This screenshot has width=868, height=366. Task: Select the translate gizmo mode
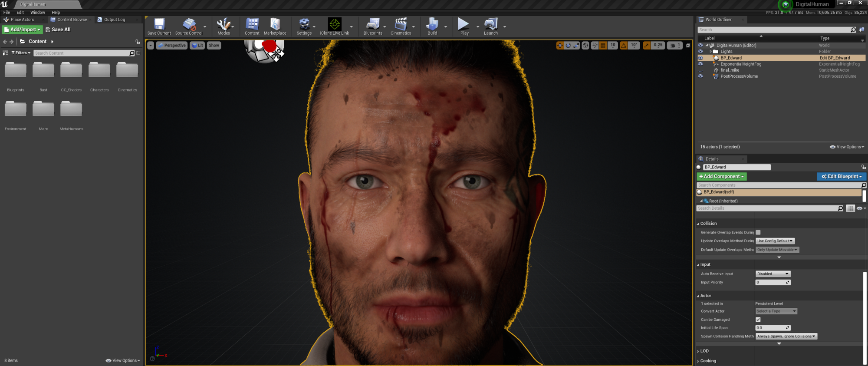click(560, 45)
